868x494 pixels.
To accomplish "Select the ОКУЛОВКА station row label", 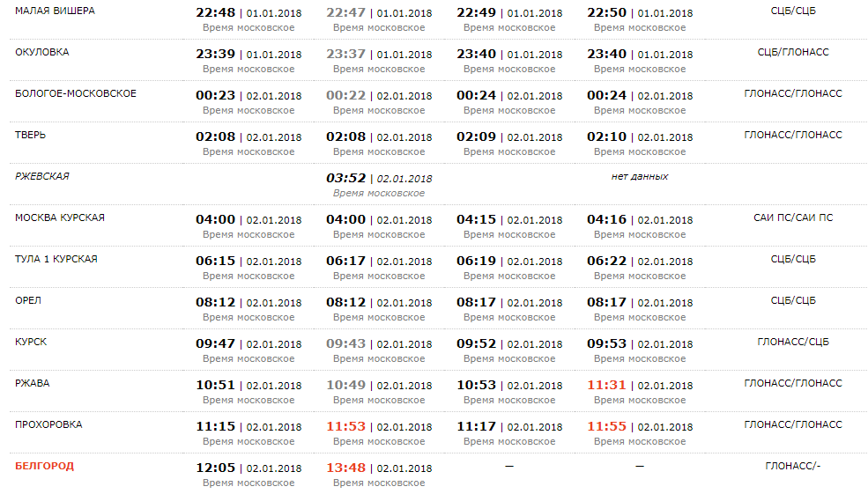I will coord(41,52).
